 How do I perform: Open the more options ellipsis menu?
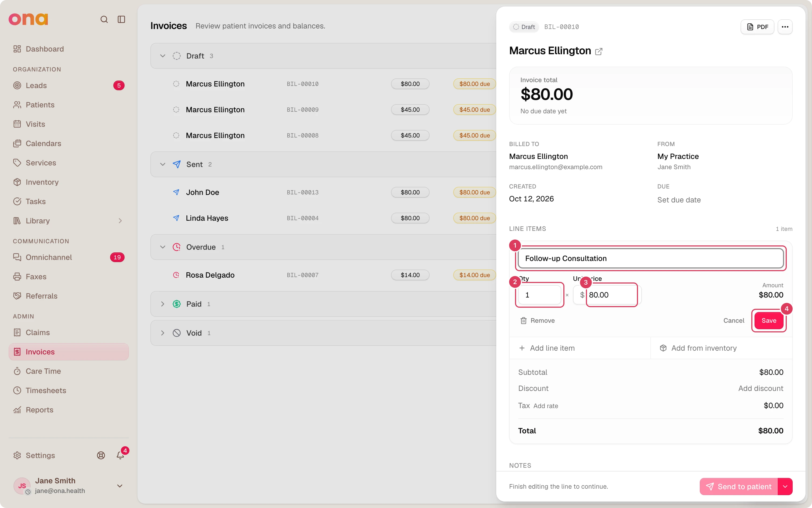(785, 27)
